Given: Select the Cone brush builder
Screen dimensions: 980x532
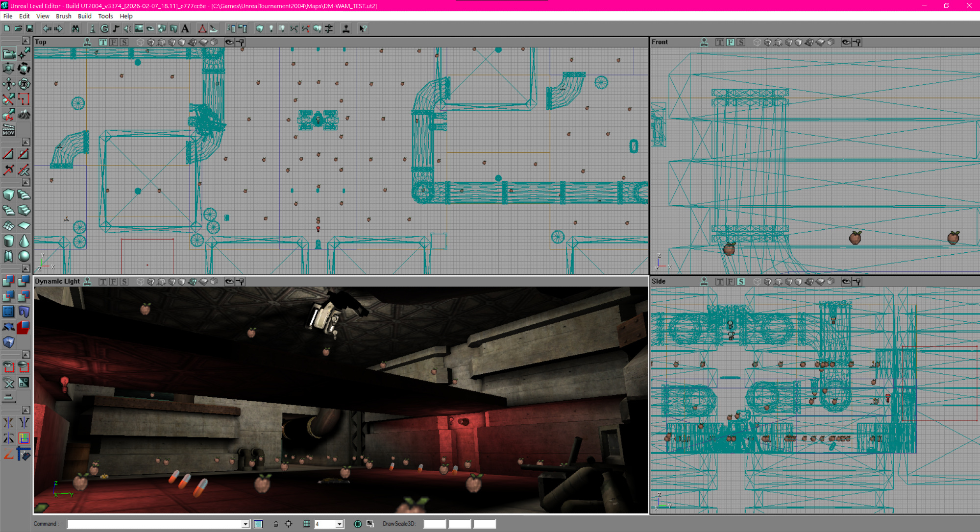Looking at the screenshot, I should 24,241.
